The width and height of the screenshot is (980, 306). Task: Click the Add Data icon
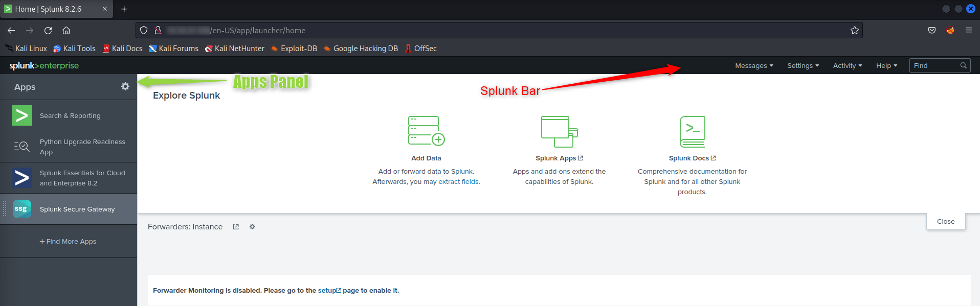(x=426, y=131)
